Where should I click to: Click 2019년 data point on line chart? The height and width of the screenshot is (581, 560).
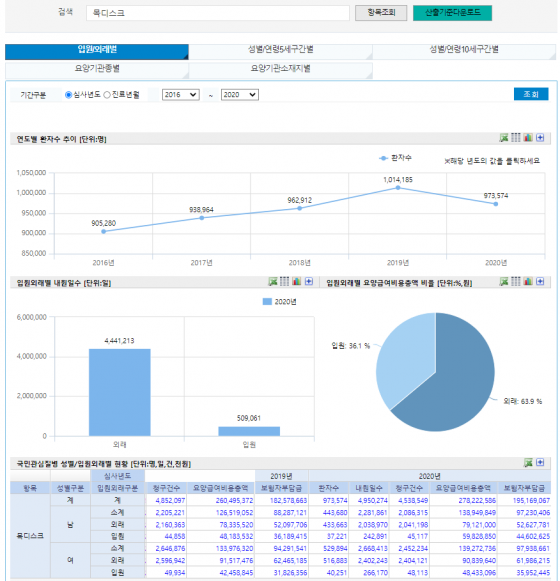398,188
